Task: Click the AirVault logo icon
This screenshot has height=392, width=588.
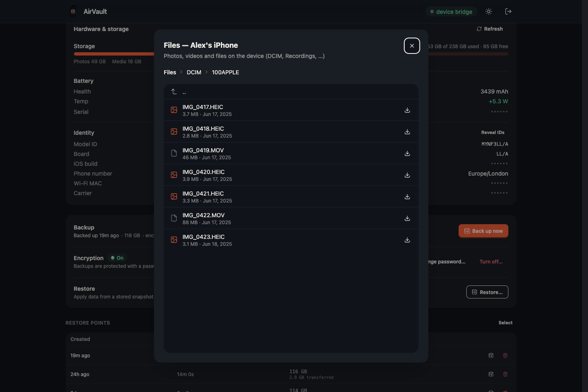Action: pos(73,11)
